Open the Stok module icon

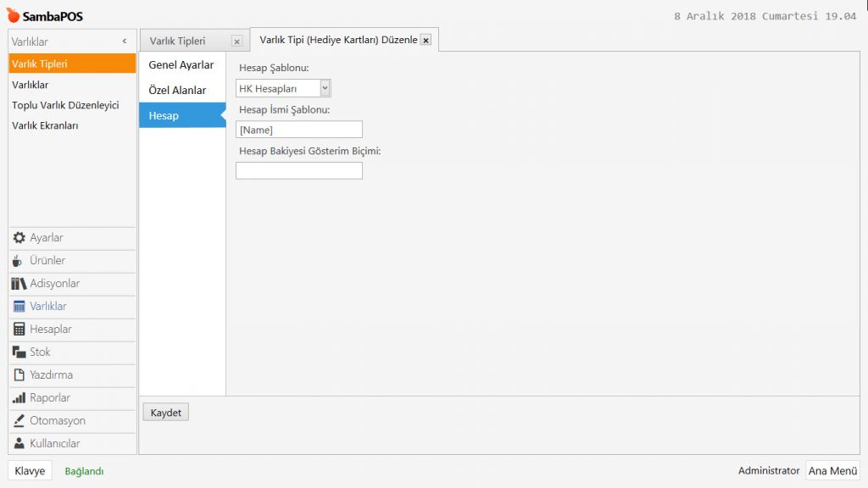19,352
